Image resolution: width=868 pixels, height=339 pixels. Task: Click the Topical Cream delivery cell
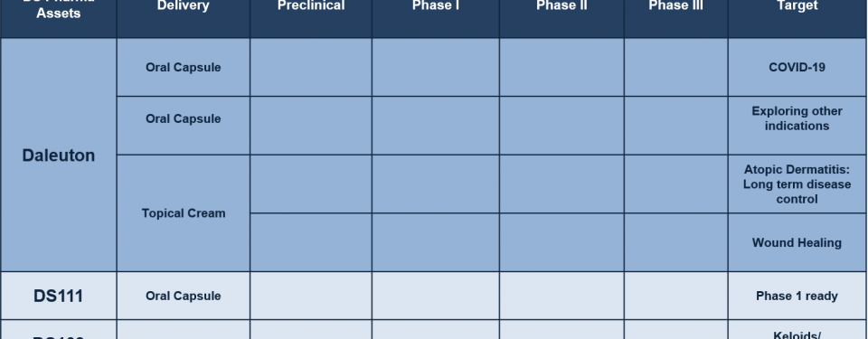tap(184, 213)
